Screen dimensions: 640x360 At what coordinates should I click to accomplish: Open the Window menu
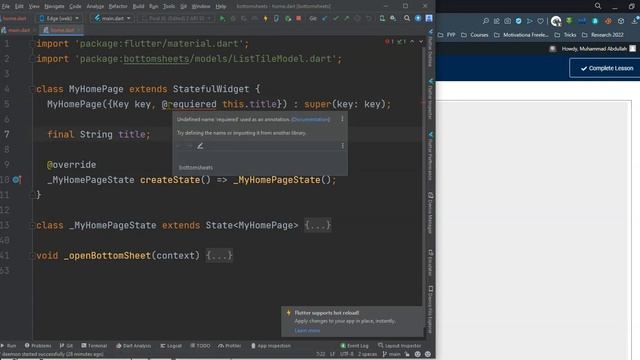[201, 6]
